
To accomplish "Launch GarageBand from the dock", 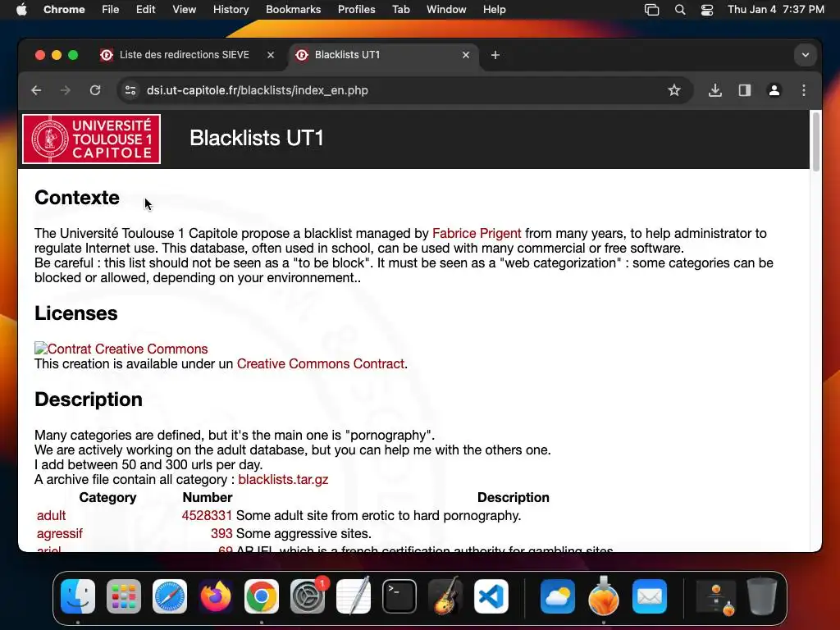I will pos(445,596).
